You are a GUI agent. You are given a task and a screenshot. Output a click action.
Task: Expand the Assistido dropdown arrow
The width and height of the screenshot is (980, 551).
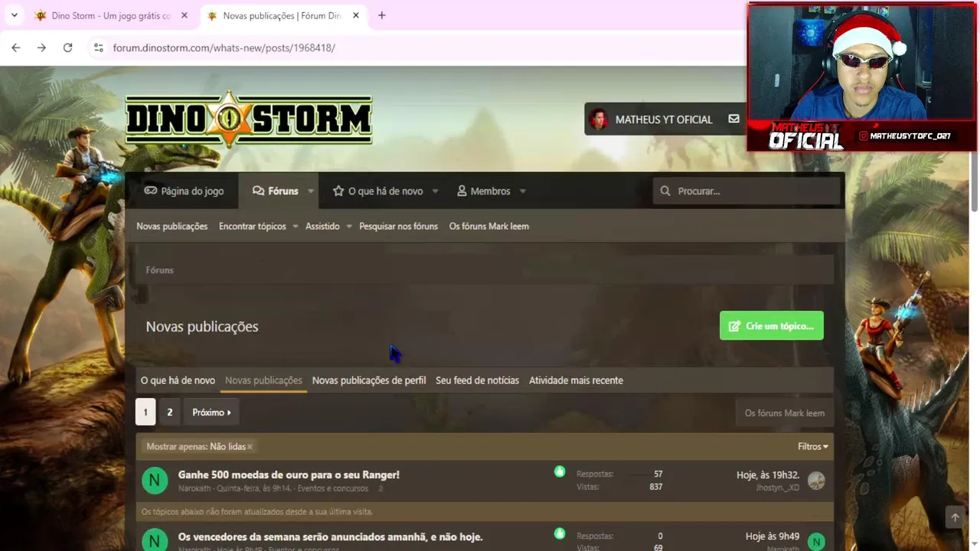(x=348, y=227)
